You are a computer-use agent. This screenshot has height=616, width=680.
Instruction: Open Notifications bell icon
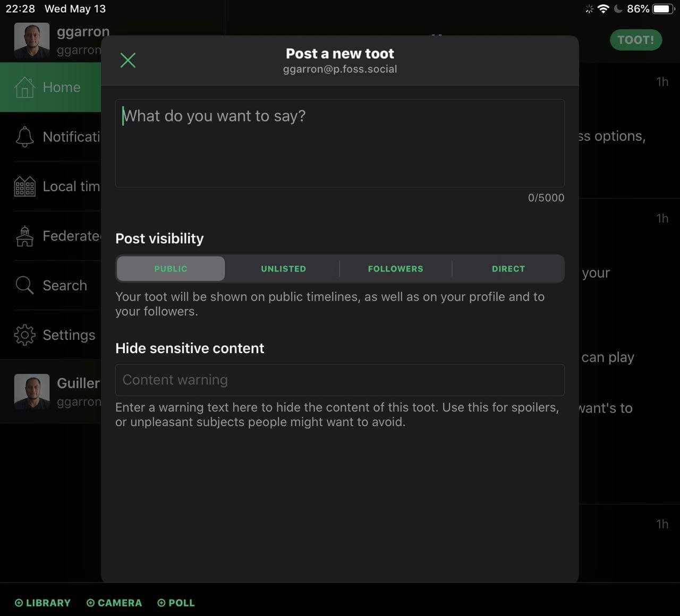(24, 136)
